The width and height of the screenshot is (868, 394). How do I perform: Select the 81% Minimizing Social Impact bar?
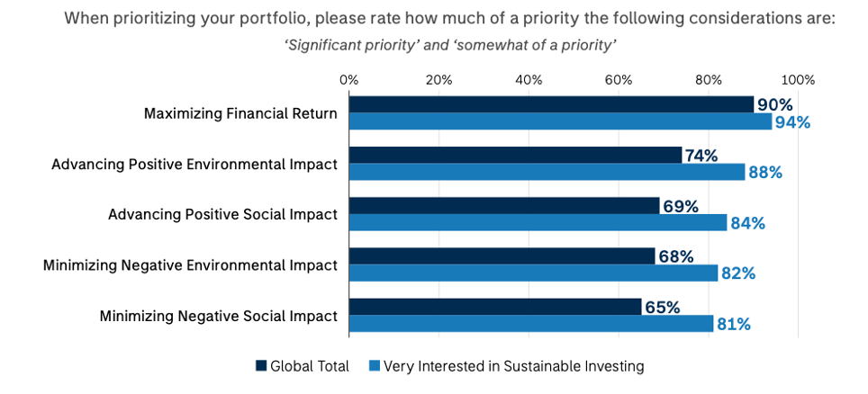pos(530,324)
